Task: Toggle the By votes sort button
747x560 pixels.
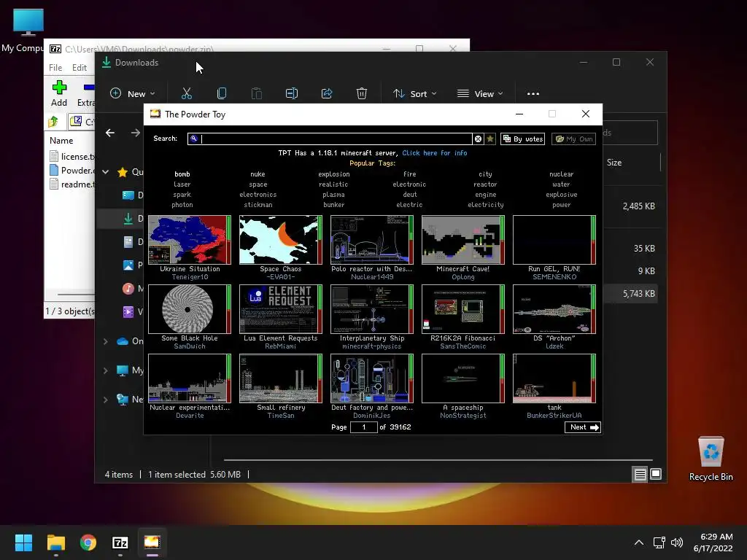Action: click(x=522, y=139)
